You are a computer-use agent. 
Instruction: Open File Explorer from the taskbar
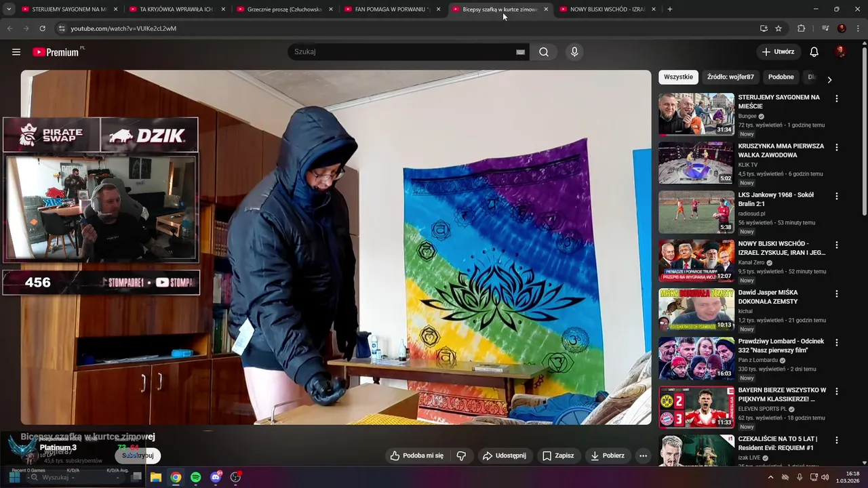[x=155, y=477]
